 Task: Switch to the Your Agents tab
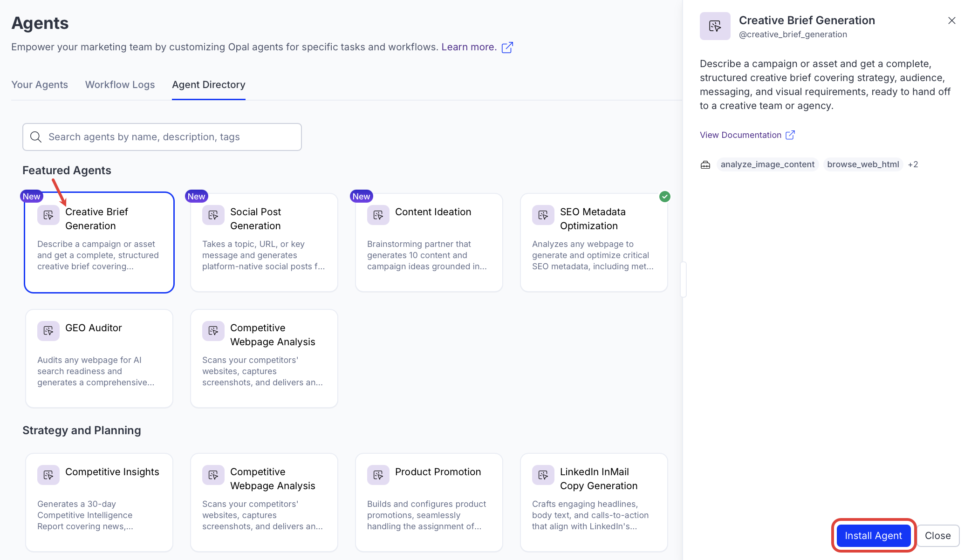point(40,85)
